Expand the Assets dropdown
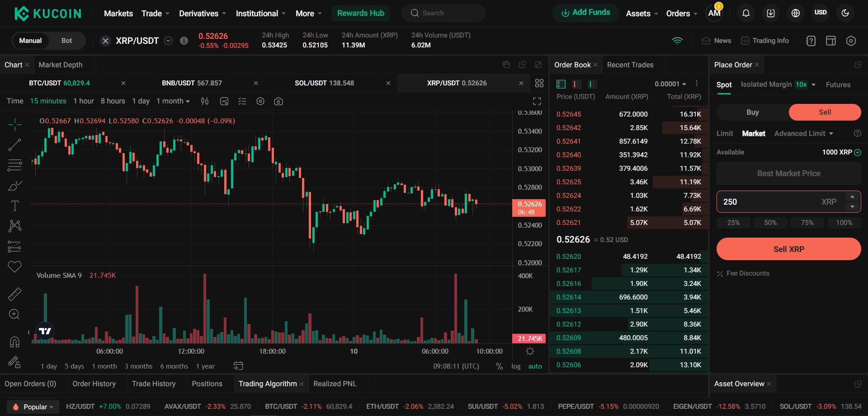 [x=642, y=14]
